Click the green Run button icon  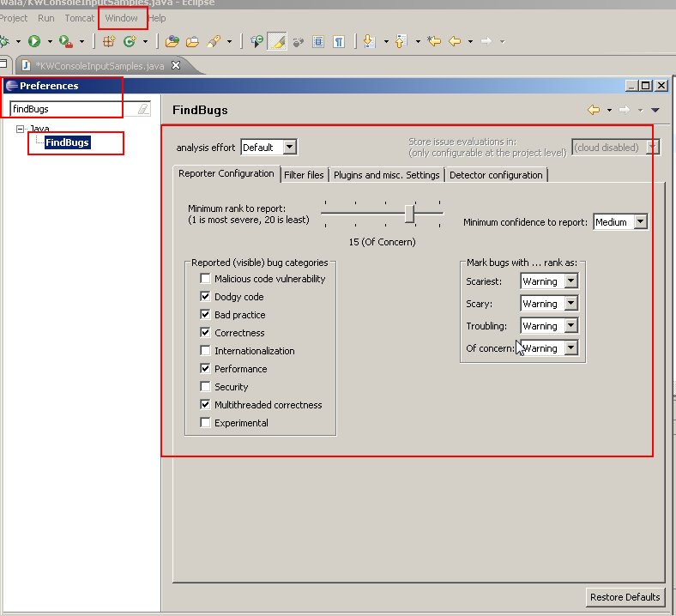tap(34, 41)
